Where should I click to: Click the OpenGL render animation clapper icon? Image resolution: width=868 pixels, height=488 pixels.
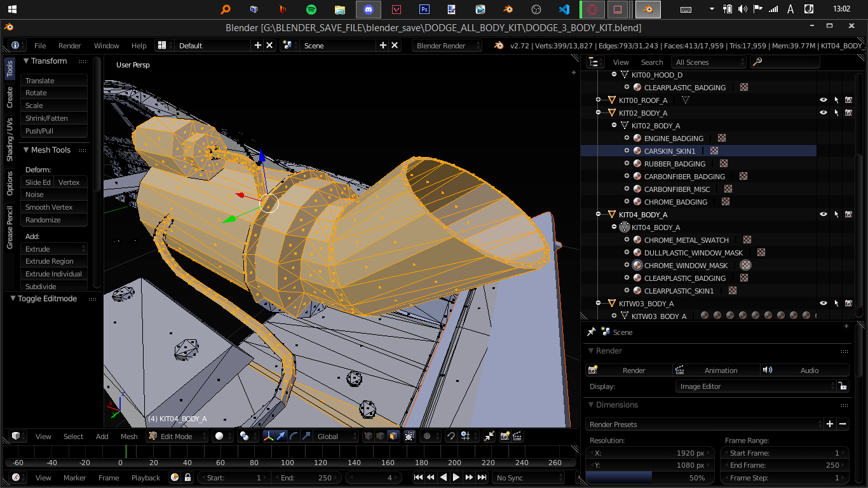[x=518, y=436]
